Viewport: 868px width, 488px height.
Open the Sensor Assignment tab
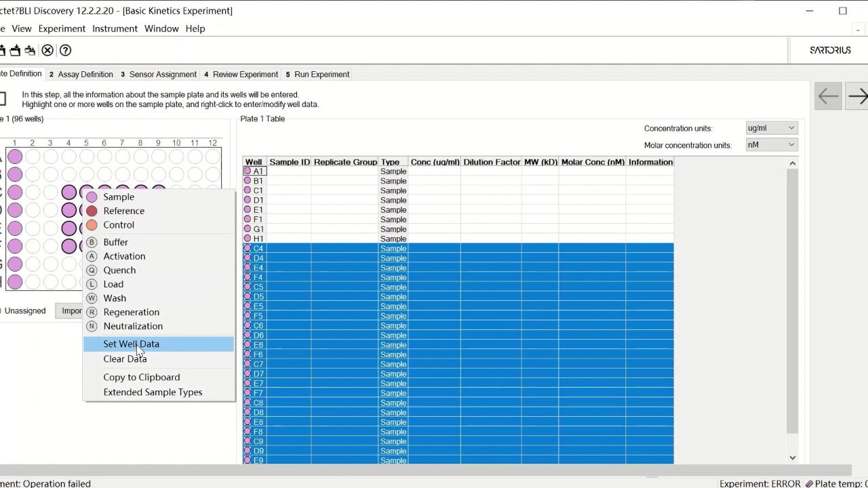click(x=159, y=75)
